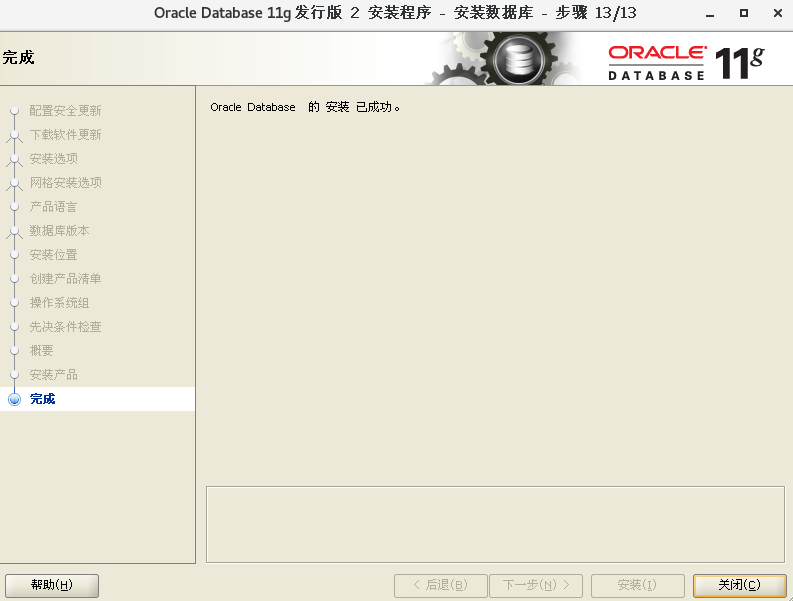The height and width of the screenshot is (601, 793).
Task: Select the 网格安装选项 step in sidebar
Action: point(65,183)
